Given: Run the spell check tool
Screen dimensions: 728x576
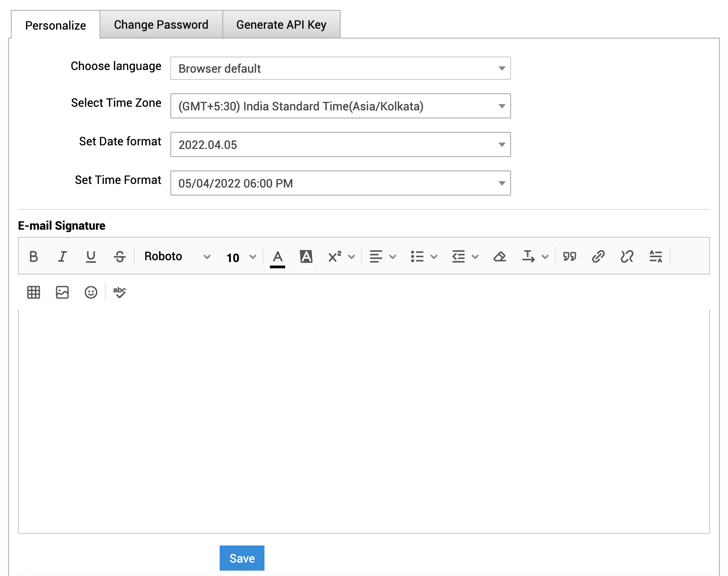Looking at the screenshot, I should pos(120,292).
